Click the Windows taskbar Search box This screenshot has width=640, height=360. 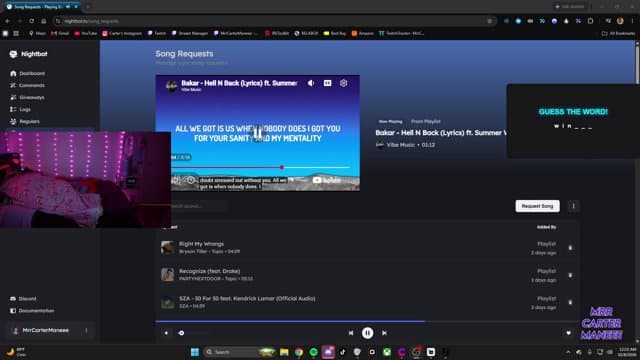pos(241,352)
